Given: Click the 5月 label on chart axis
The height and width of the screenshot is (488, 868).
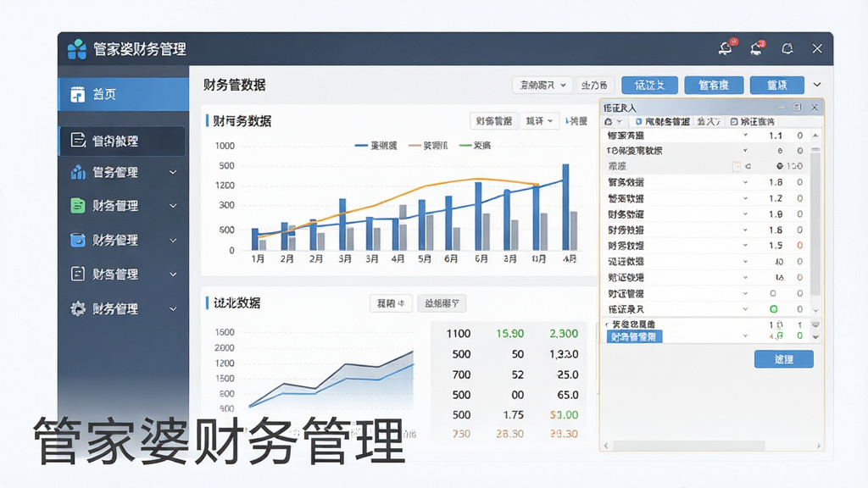Looking at the screenshot, I should pyautogui.click(x=425, y=259).
